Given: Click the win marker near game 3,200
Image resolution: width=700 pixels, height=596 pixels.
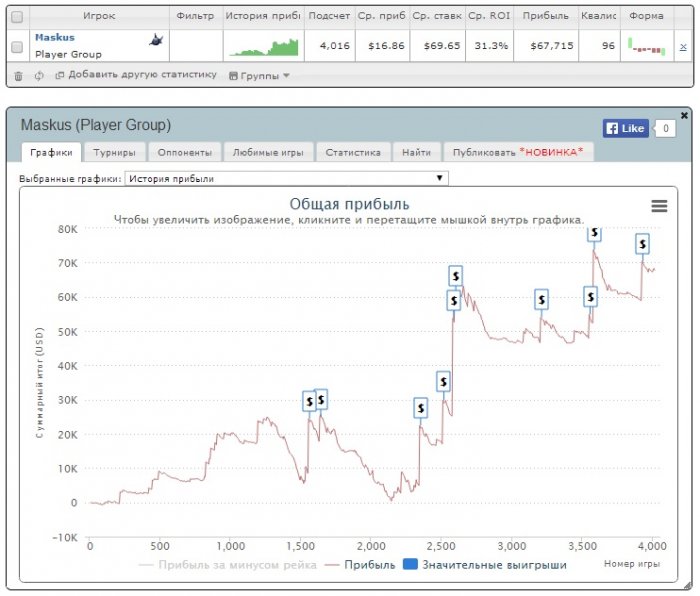Looking at the screenshot, I should [542, 300].
